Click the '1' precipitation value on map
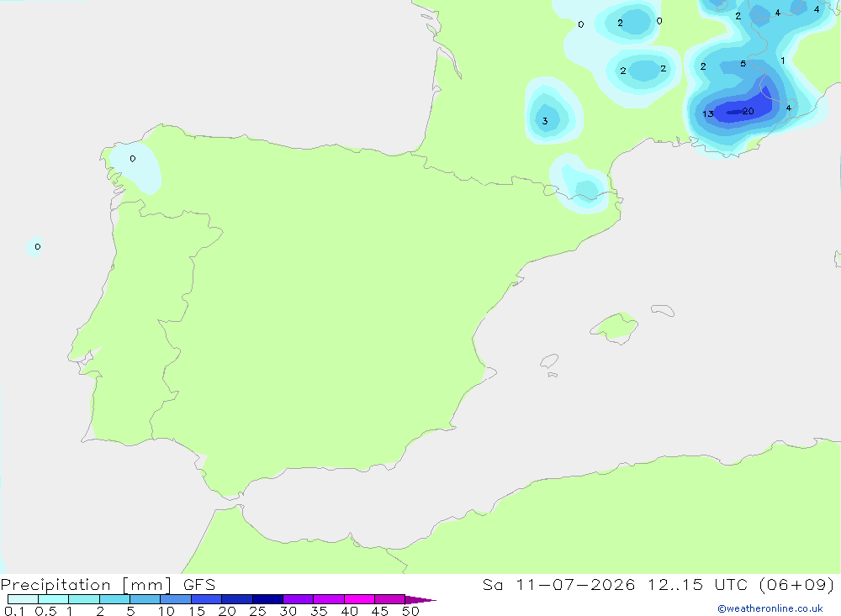841x616 pixels. tap(783, 61)
